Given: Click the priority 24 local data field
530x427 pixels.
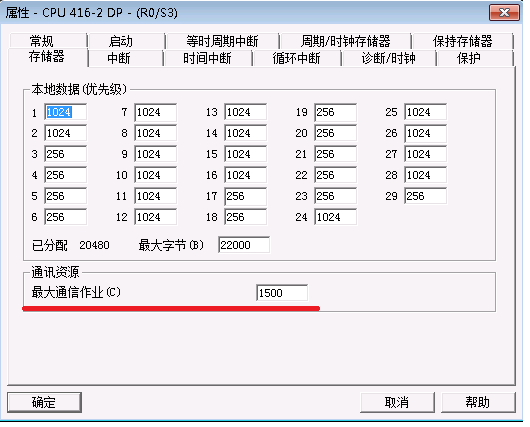Looking at the screenshot, I should point(335,217).
